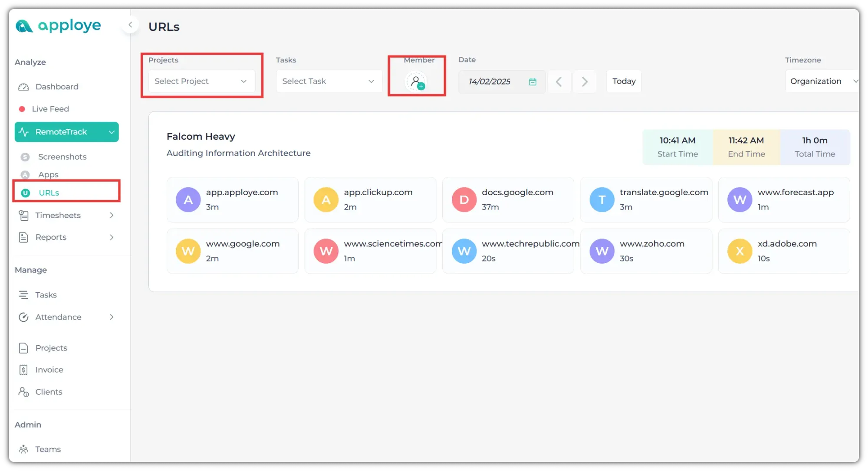Viewport: 868px width, 471px height.
Task: Go to Clients section
Action: click(49, 392)
